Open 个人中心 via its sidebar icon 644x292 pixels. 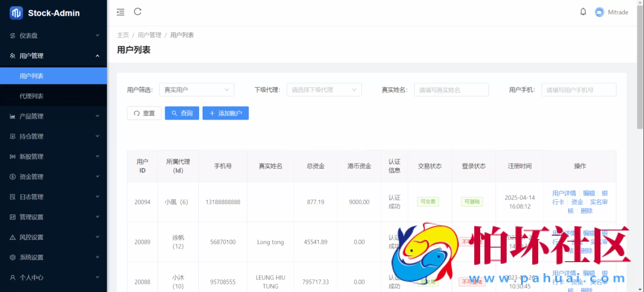point(13,278)
